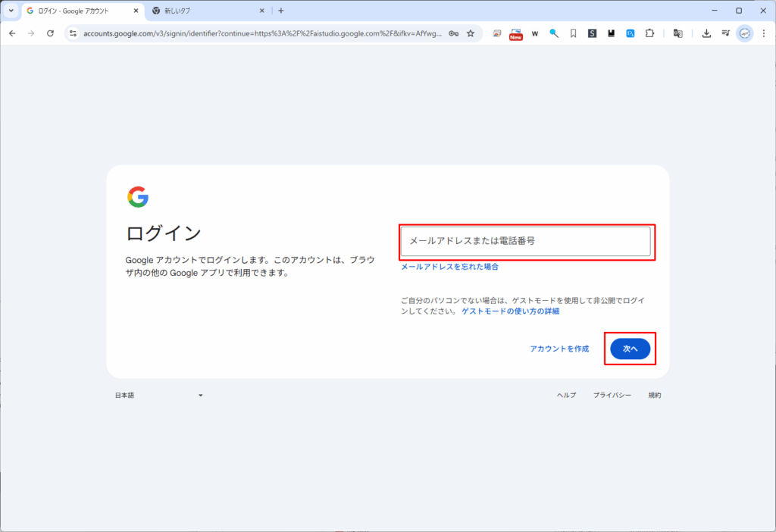Image resolution: width=776 pixels, height=532 pixels.
Task: Open the password manager key icon
Action: [453, 33]
